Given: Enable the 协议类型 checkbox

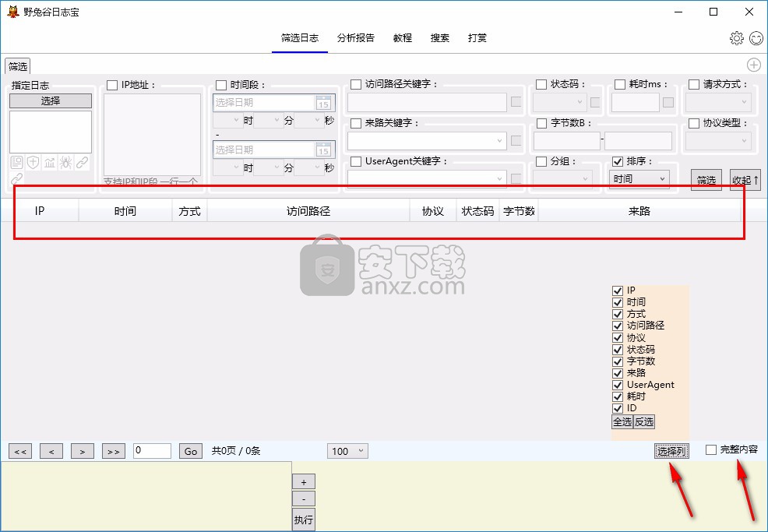Looking at the screenshot, I should point(694,123).
